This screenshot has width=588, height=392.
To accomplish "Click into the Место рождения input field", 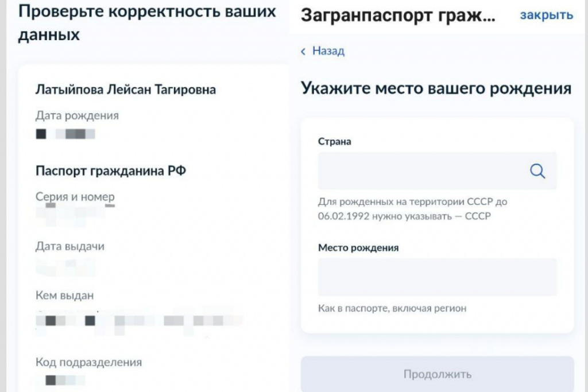I will [x=437, y=277].
